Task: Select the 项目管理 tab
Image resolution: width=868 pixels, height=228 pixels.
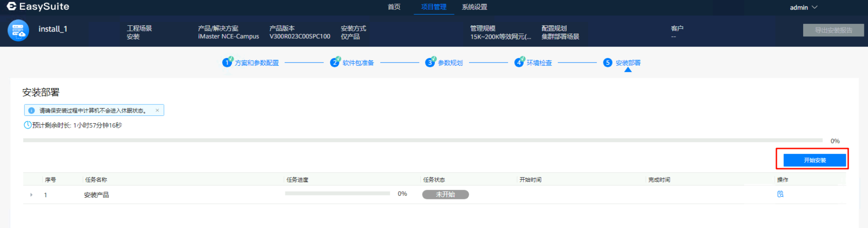Action: coord(434,7)
